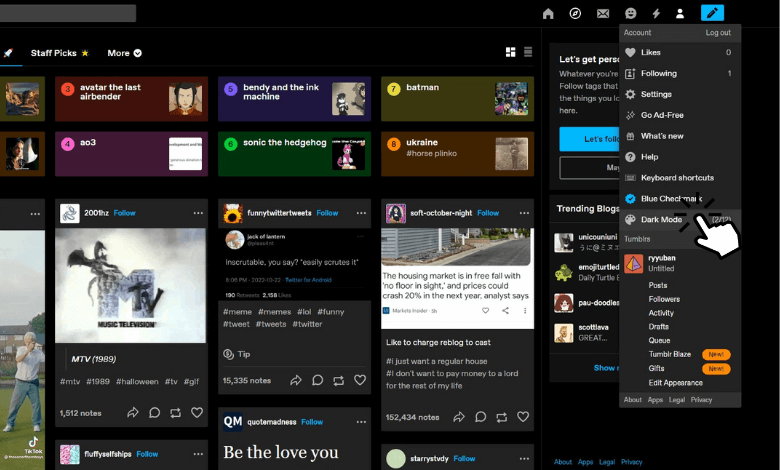Image resolution: width=780 pixels, height=470 pixels.
Task: Select Go Ad-Free menu item
Action: pyautogui.click(x=680, y=115)
